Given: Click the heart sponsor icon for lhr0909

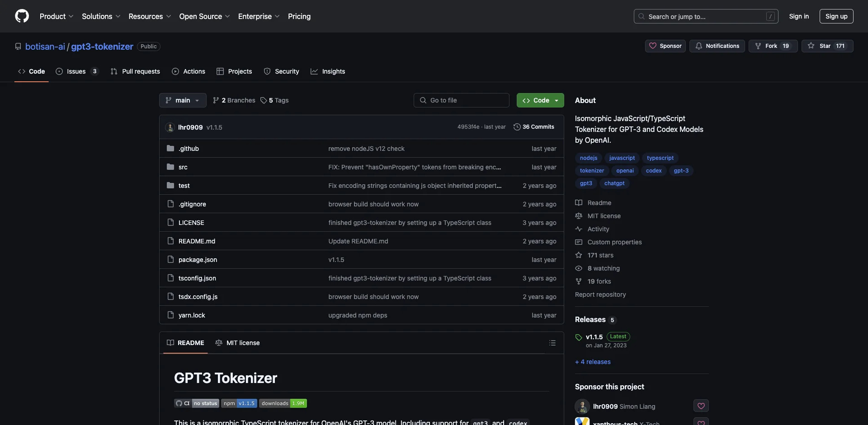Looking at the screenshot, I should click(701, 406).
